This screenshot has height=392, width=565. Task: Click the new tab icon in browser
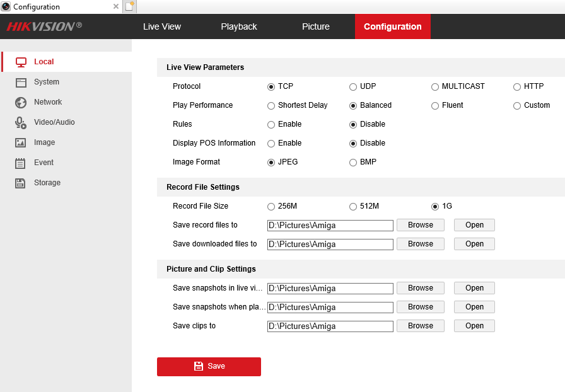130,7
